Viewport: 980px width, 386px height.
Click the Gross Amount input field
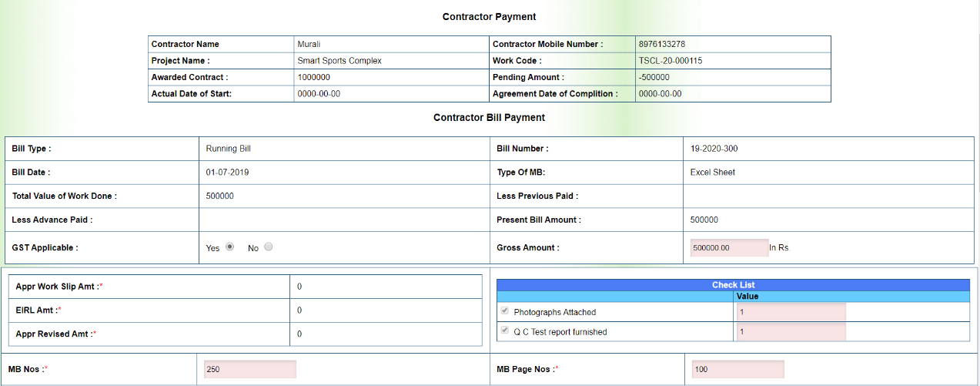(x=729, y=248)
